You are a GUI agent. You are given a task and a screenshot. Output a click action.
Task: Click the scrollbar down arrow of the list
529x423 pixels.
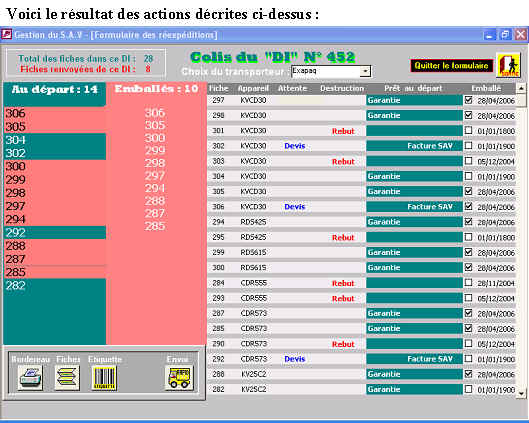pos(521,393)
